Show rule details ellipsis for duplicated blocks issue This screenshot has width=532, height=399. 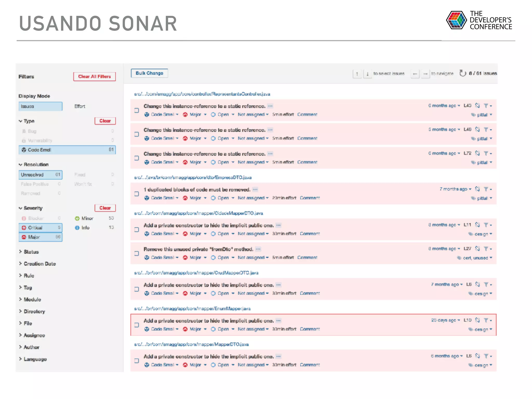click(255, 189)
